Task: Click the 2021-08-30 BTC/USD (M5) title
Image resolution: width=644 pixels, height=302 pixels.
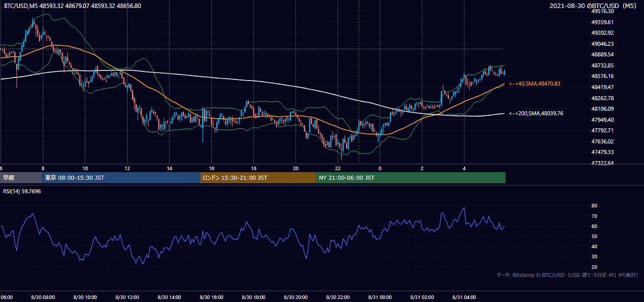Action: click(594, 6)
